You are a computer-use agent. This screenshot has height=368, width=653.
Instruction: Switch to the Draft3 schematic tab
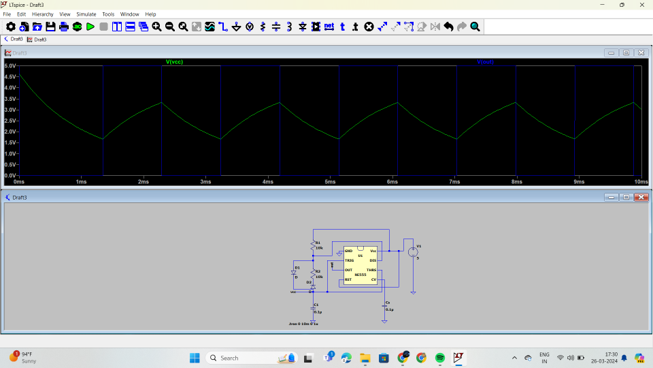13,39
